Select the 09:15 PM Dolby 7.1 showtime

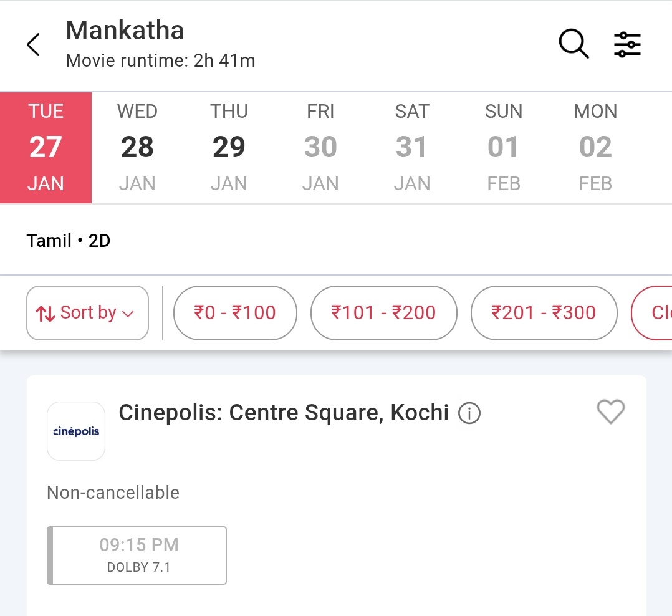[x=137, y=555]
